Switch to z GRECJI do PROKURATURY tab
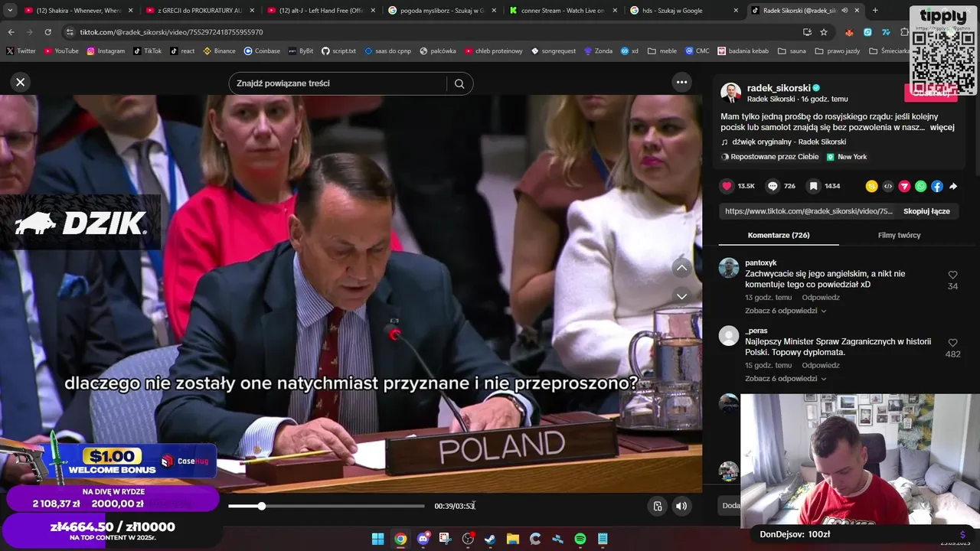The image size is (980, 551). click(x=200, y=11)
